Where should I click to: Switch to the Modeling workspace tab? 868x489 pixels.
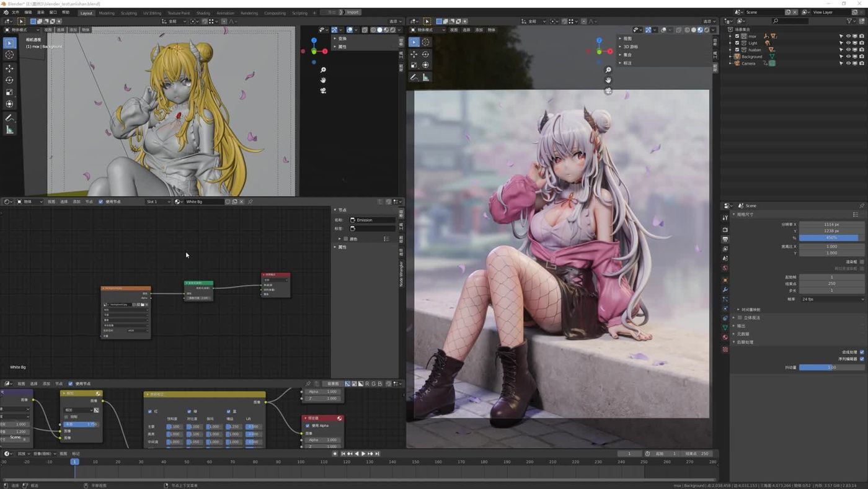coord(107,12)
